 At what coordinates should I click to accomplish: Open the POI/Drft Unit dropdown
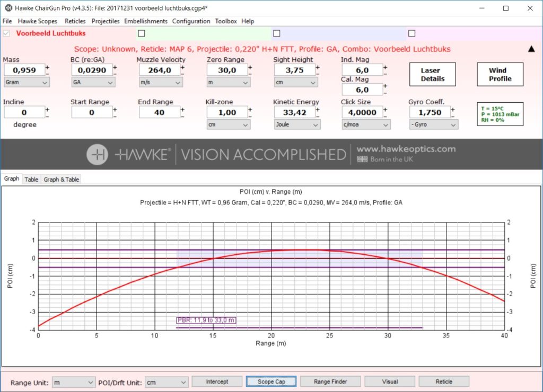(x=167, y=382)
